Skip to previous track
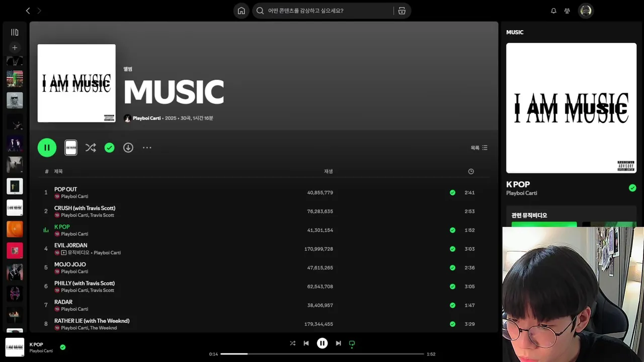644x362 pixels. click(x=306, y=343)
